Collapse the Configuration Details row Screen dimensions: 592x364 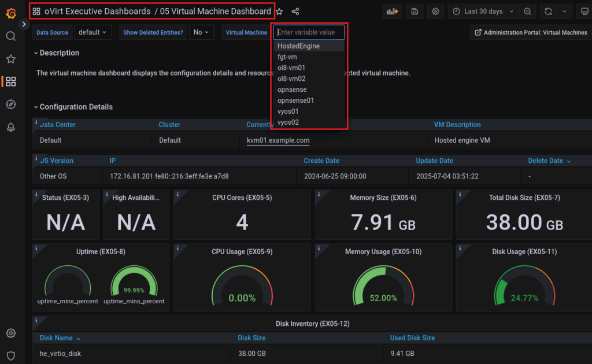[x=73, y=107]
